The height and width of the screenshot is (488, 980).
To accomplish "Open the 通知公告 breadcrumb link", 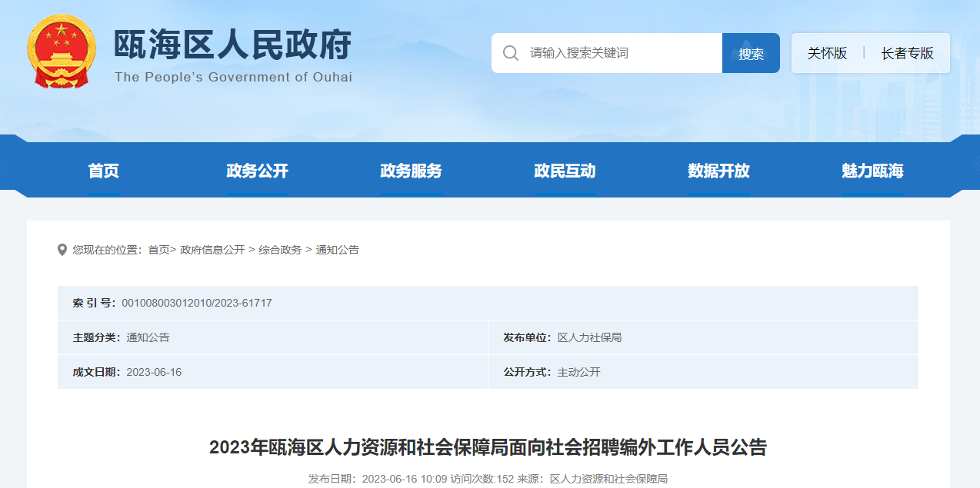I will pyautogui.click(x=337, y=250).
